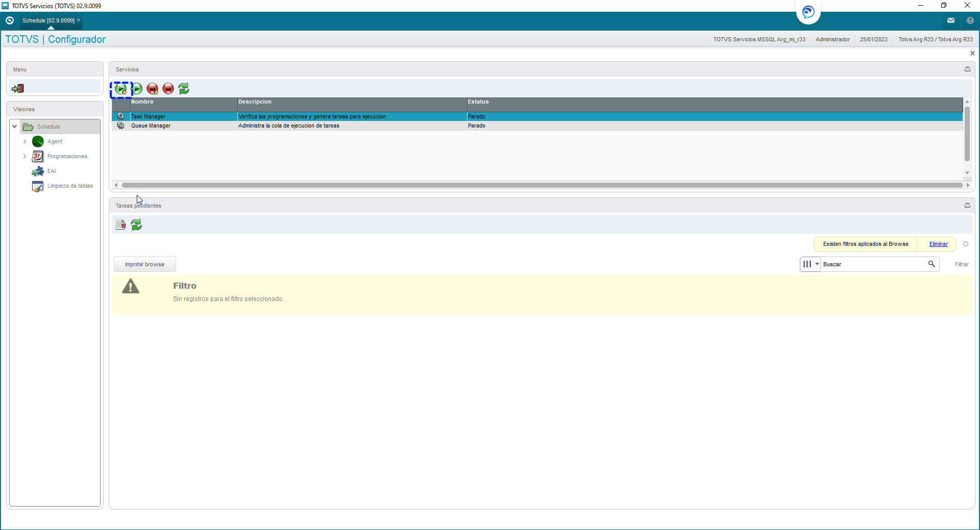This screenshot has height=530, width=980.
Task: Minimize the Servicios panel
Action: [967, 69]
